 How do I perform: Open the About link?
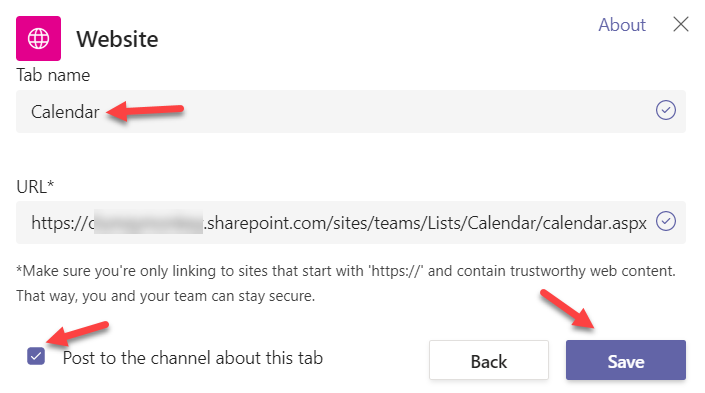(622, 25)
